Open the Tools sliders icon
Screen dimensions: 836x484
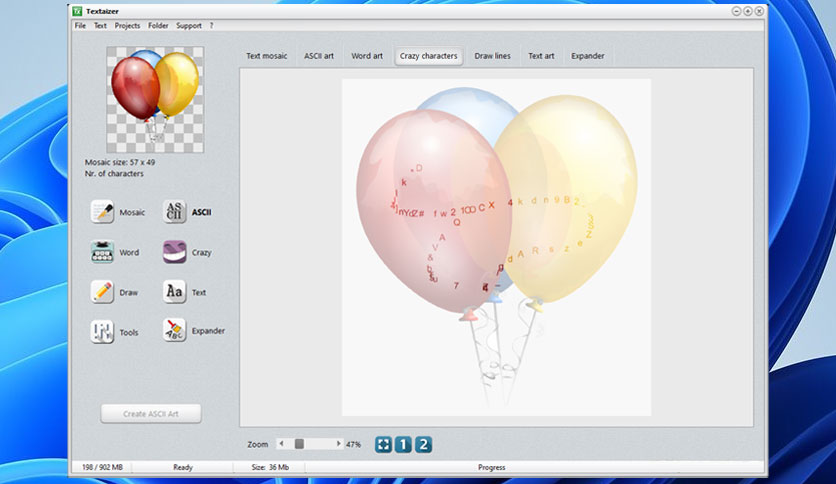102,331
